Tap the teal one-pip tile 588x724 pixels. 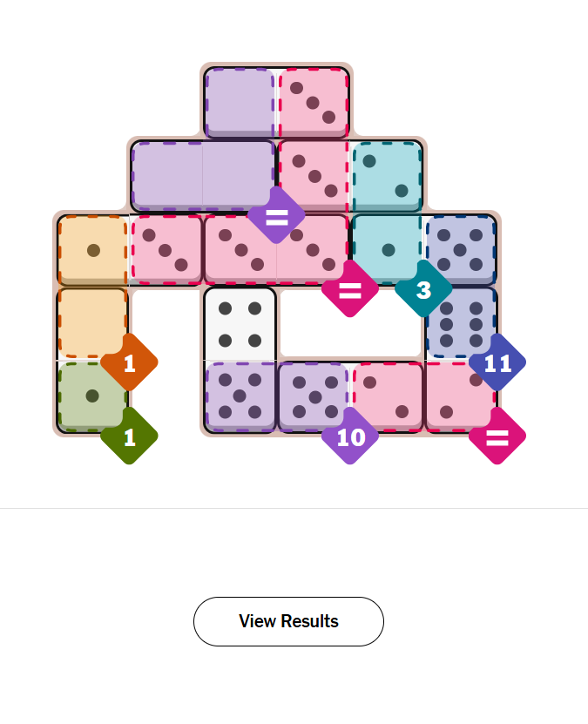(x=387, y=250)
